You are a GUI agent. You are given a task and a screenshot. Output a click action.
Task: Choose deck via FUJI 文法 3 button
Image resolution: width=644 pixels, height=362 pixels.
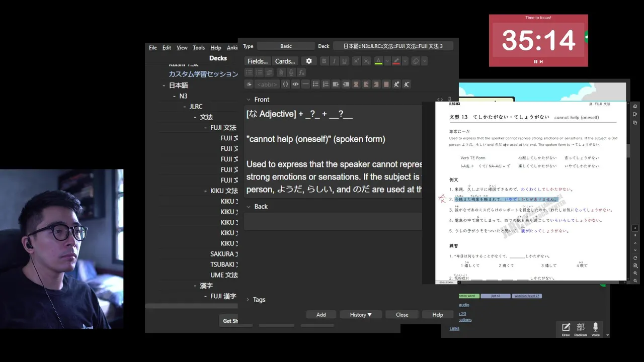(x=393, y=46)
